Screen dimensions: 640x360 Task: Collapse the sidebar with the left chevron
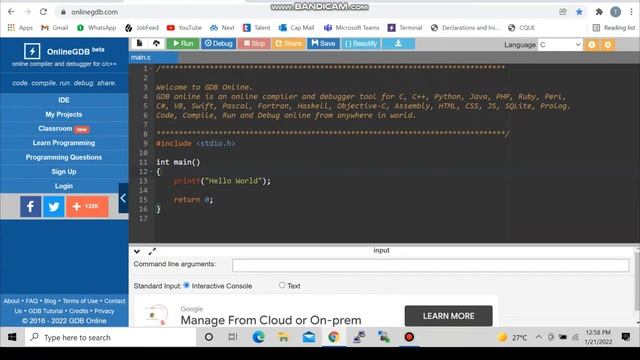[x=123, y=198]
